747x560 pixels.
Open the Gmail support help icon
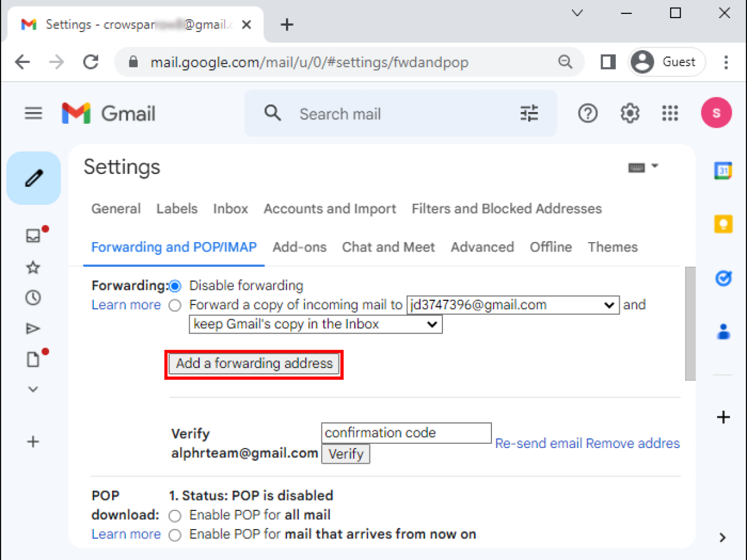(x=588, y=113)
